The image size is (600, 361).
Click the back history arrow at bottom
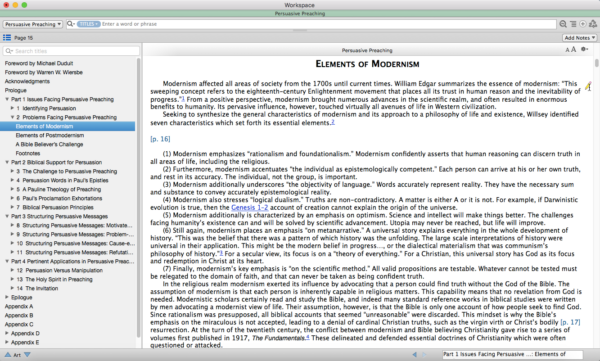click(414, 354)
